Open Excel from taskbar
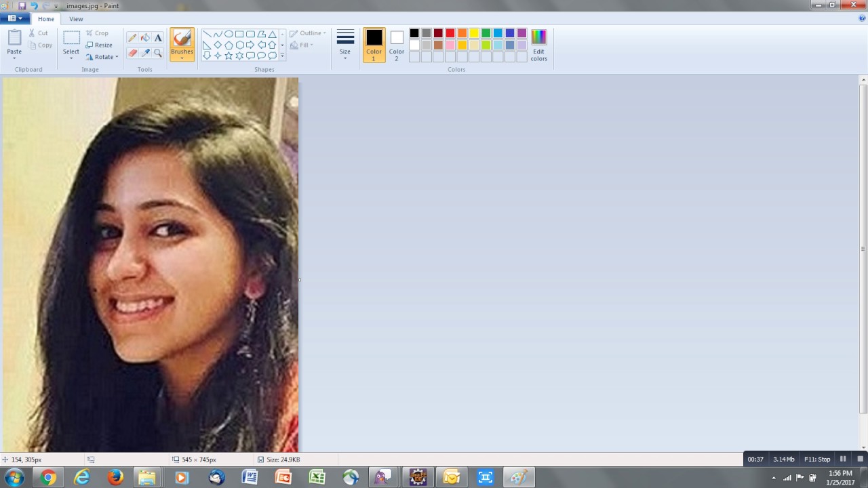 [x=317, y=477]
